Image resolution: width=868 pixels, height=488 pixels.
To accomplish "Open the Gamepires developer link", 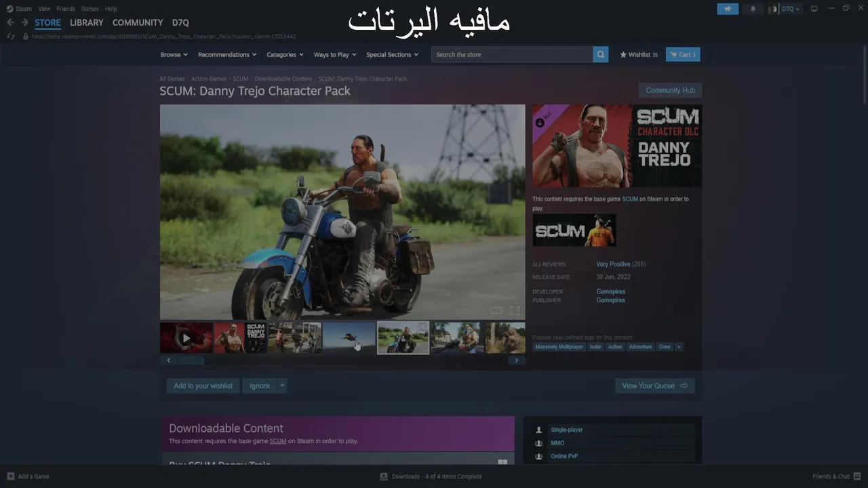I will coord(610,291).
